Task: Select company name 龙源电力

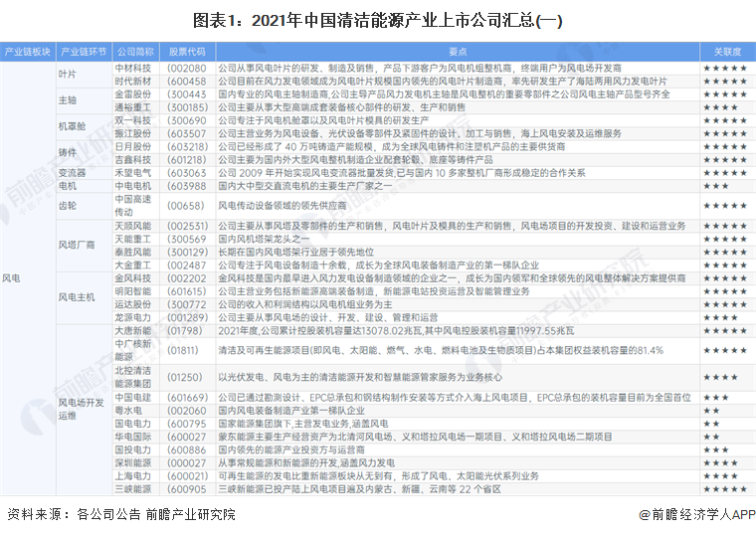Action: [x=132, y=317]
